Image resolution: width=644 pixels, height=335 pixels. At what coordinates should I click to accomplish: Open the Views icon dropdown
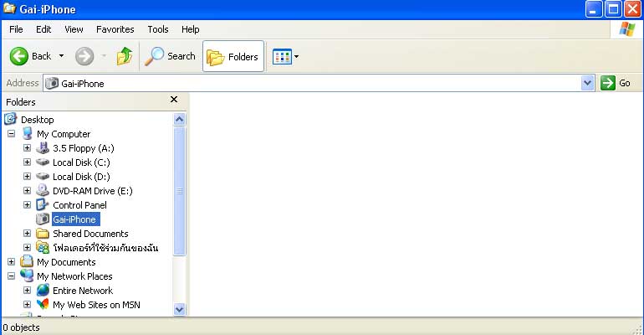click(x=285, y=57)
